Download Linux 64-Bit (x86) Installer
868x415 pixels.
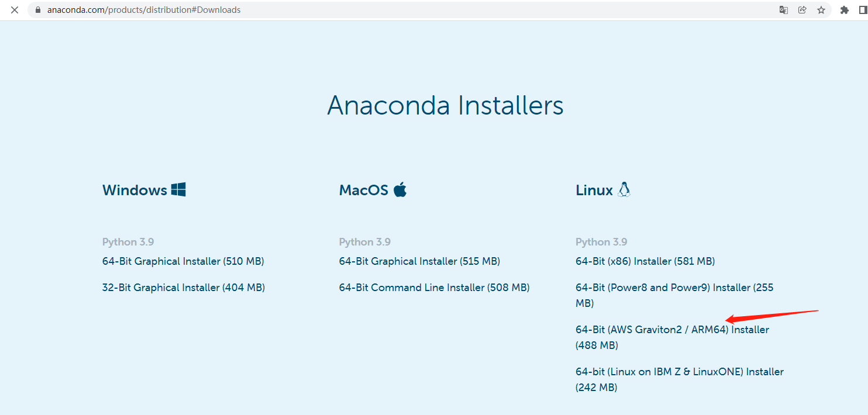(645, 261)
